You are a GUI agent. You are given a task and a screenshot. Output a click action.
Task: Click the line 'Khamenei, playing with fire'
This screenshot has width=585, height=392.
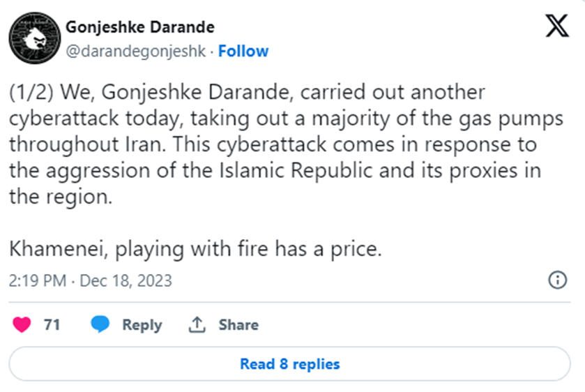[195, 249]
